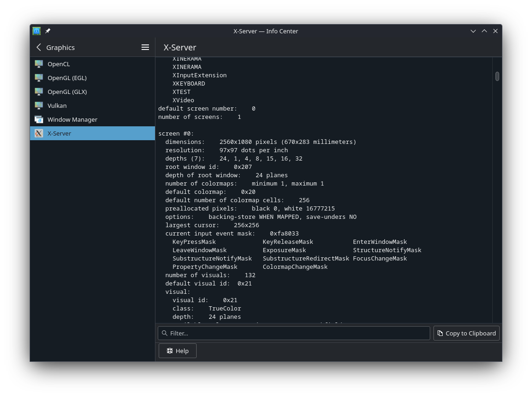532x397 pixels.
Task: Select Vulkan in sidebar
Action: (x=92, y=105)
